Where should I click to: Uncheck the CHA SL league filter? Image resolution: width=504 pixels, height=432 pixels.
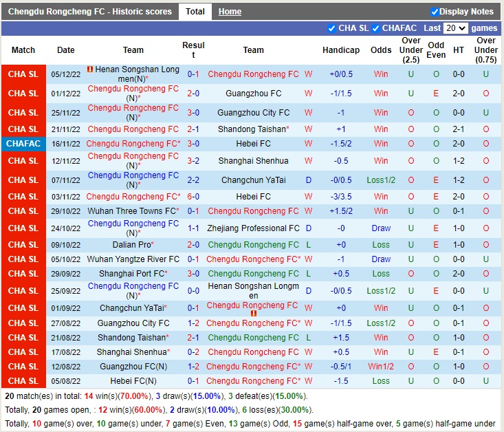point(333,28)
